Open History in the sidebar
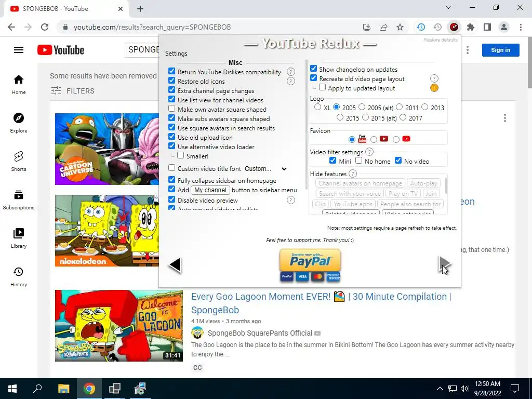This screenshot has width=532, height=399. coord(19,276)
